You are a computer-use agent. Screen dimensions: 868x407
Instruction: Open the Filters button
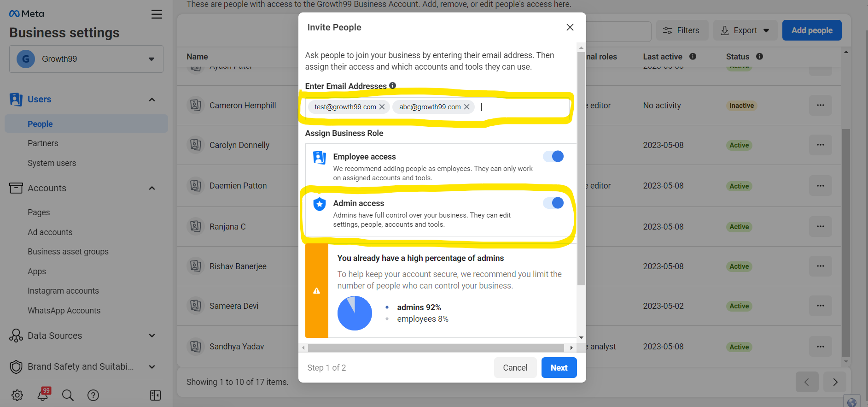[681, 30]
